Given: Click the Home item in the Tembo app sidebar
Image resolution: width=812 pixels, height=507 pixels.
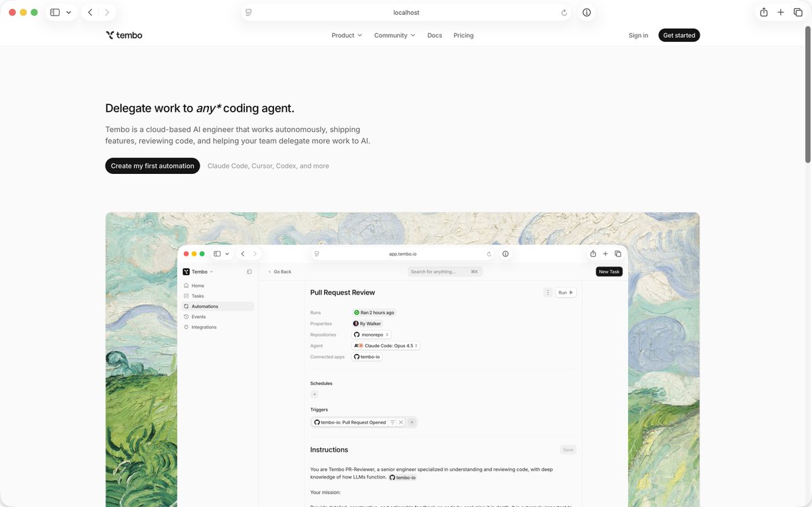Looking at the screenshot, I should 219,286.
